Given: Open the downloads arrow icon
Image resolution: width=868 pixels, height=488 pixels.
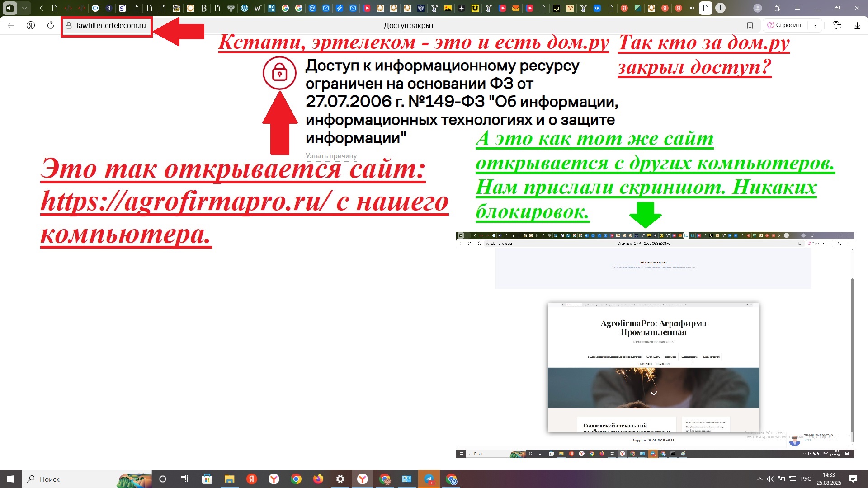Looking at the screenshot, I should pyautogui.click(x=857, y=25).
